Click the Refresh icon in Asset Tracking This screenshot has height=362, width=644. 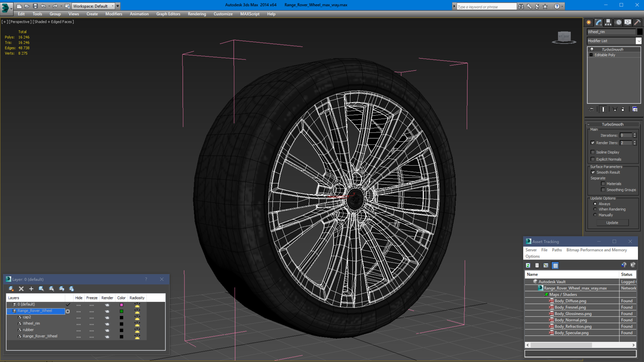click(528, 265)
